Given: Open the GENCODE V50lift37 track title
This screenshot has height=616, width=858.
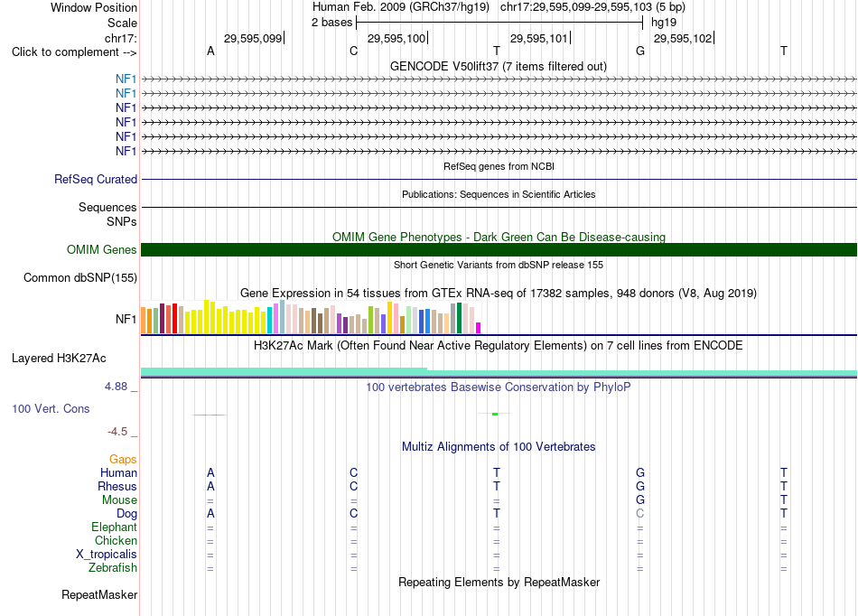Looking at the screenshot, I should click(x=498, y=66).
